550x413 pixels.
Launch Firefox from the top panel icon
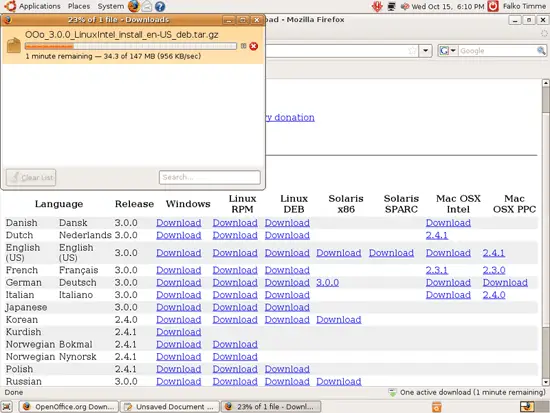[x=133, y=6]
